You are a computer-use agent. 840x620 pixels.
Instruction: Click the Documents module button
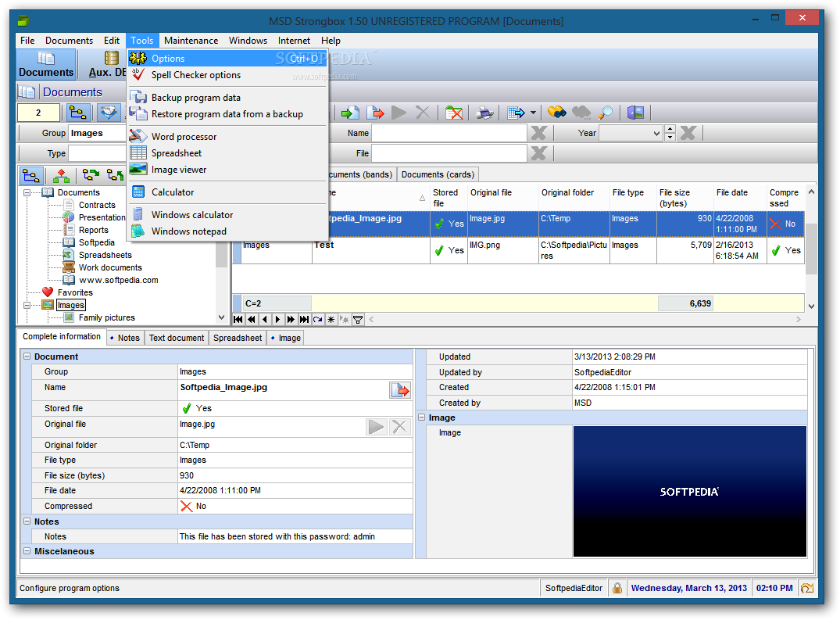click(46, 64)
